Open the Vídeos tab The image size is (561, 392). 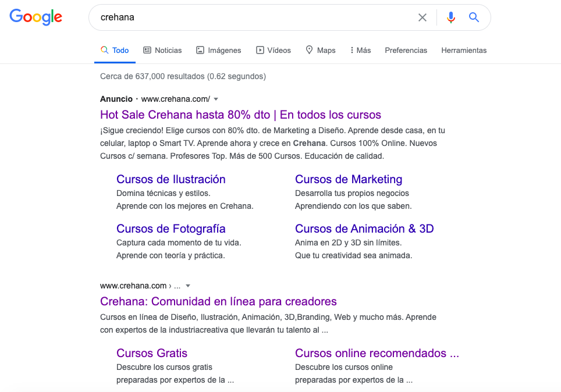pyautogui.click(x=273, y=51)
